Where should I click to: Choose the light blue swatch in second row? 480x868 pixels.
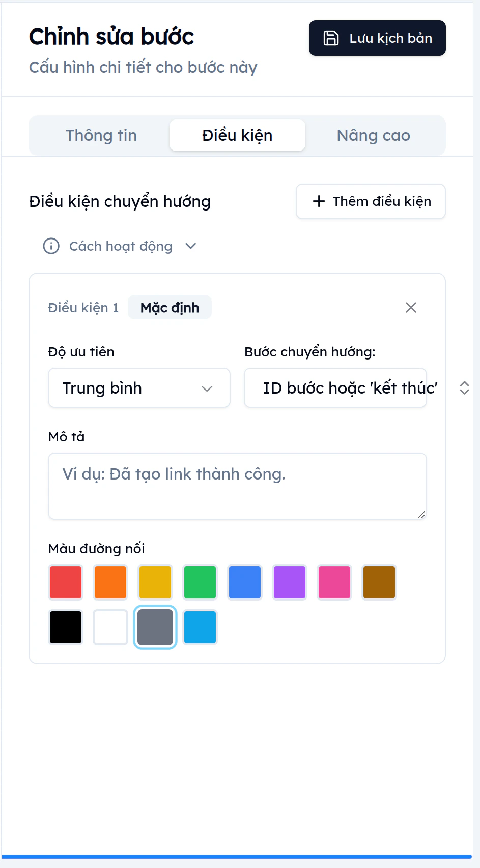(200, 627)
